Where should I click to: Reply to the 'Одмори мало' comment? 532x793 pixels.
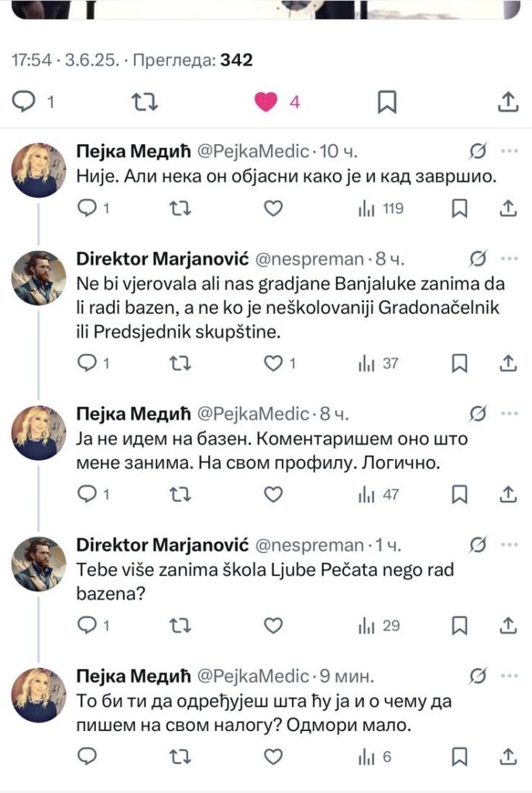(x=87, y=757)
